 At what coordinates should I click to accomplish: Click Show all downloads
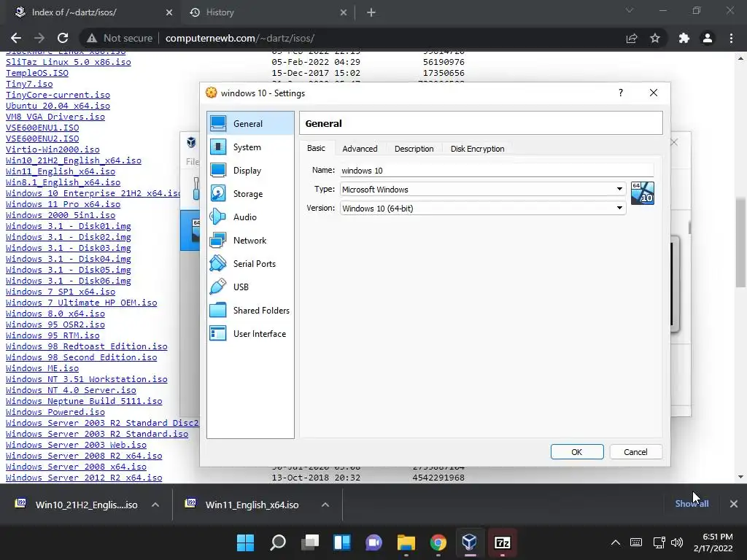point(692,504)
